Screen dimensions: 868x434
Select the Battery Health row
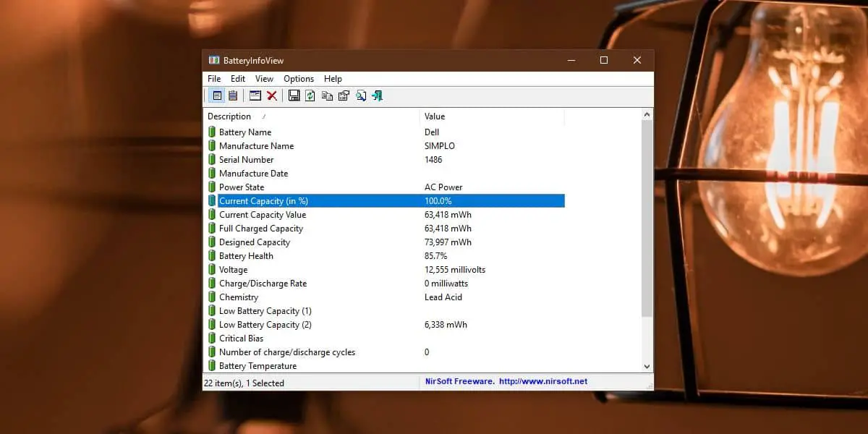246,256
